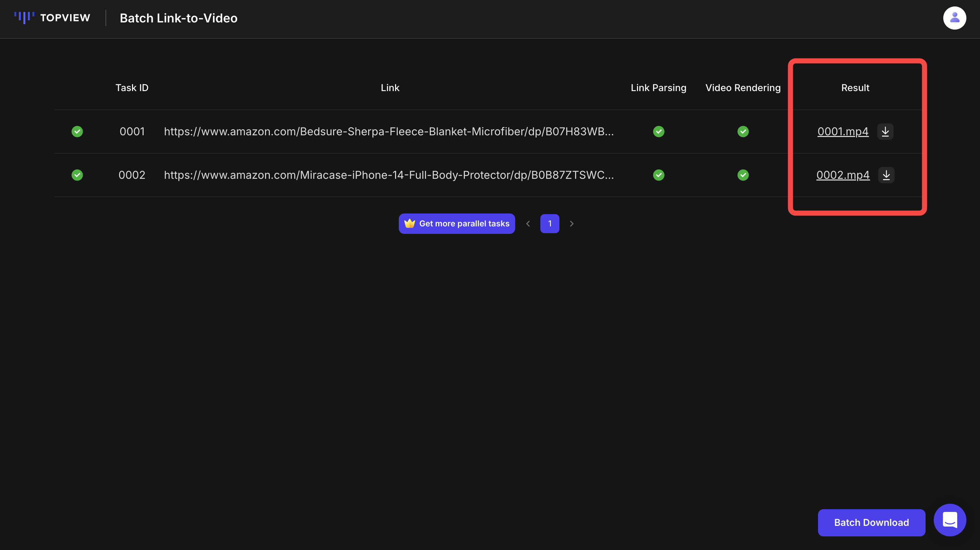Click Link Parsing checkmark for task 0001

point(658,132)
